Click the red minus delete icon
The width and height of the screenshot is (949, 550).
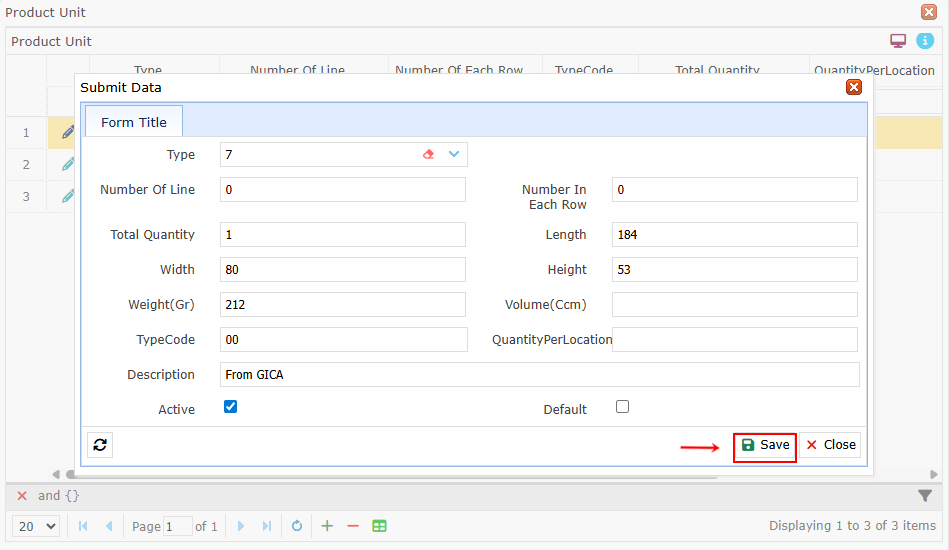tap(353, 526)
